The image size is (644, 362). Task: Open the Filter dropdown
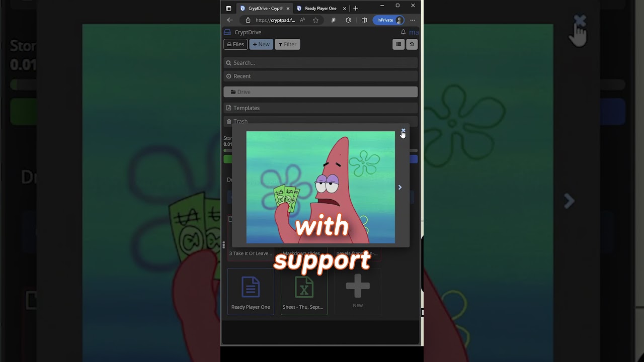click(x=287, y=44)
